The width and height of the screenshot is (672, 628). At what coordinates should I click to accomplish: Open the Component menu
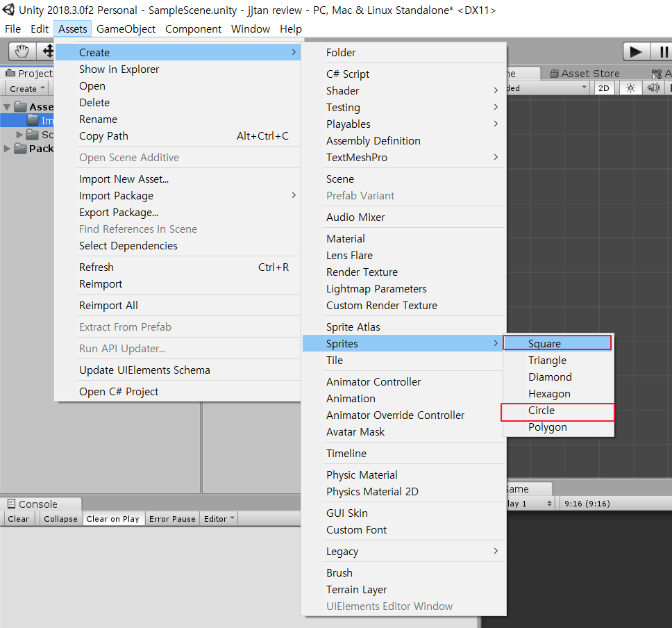193,28
